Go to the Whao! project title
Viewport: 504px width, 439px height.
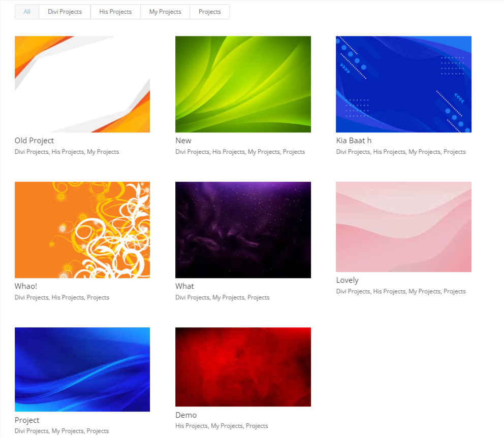tap(26, 286)
